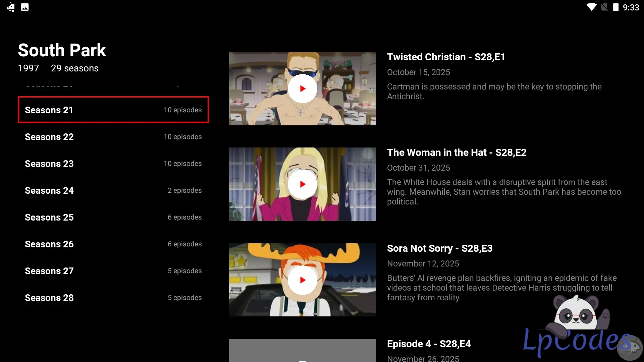Click the October 31, 2025 air date

(419, 168)
